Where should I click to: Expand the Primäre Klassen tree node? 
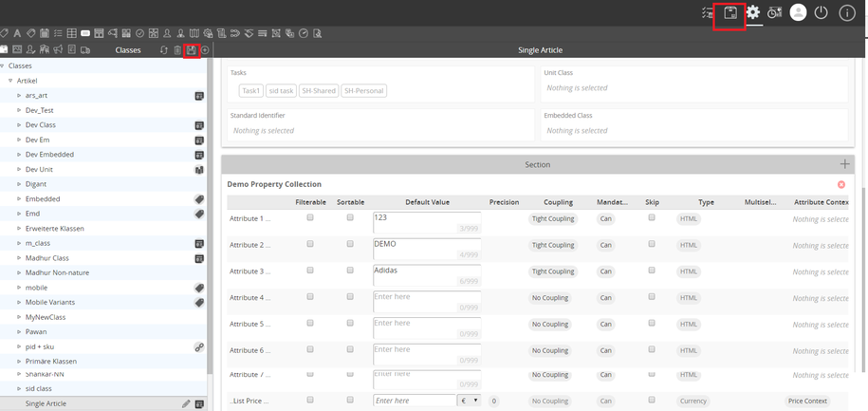click(19, 361)
